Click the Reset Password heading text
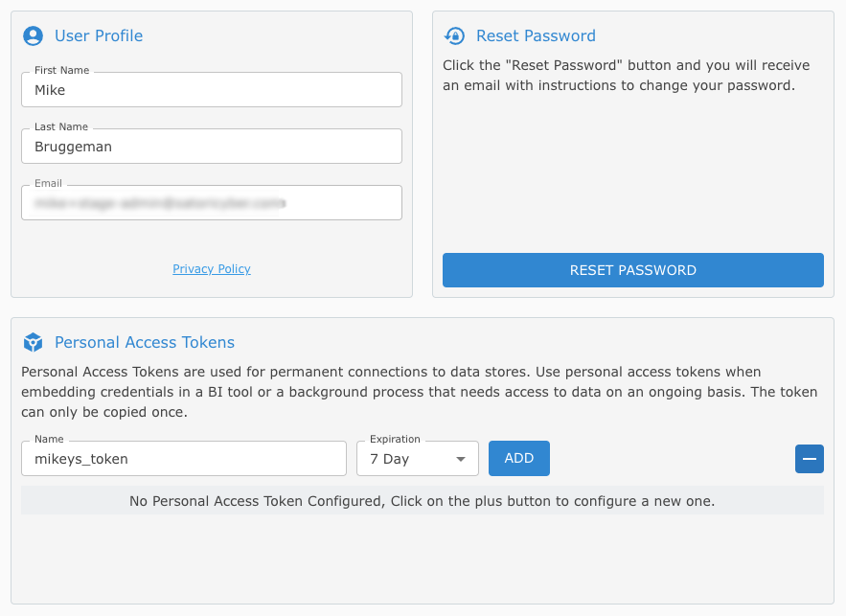Screen dimensions: 846x616 tap(536, 35)
